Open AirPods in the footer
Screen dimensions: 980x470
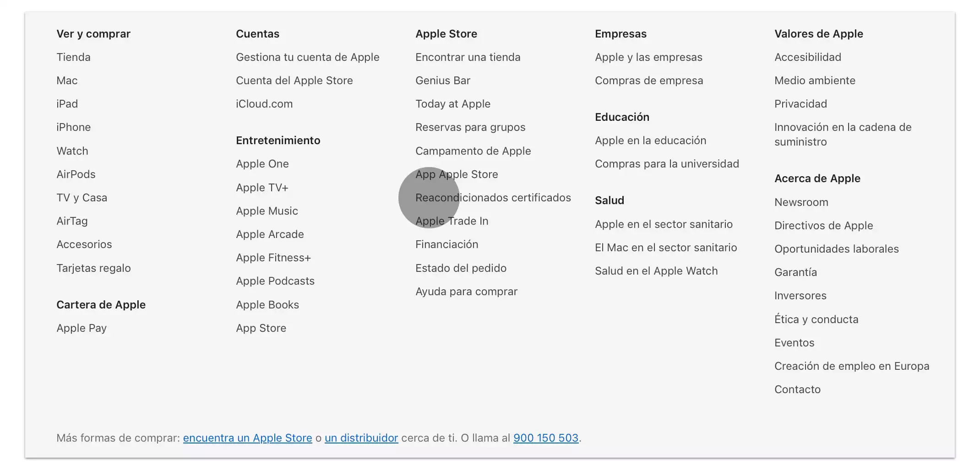pos(76,174)
